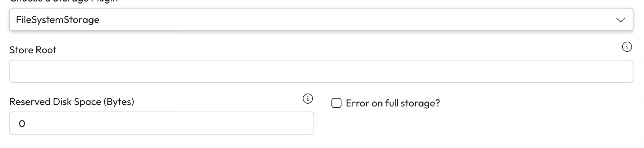Expand the storage plugin selector

(321, 20)
